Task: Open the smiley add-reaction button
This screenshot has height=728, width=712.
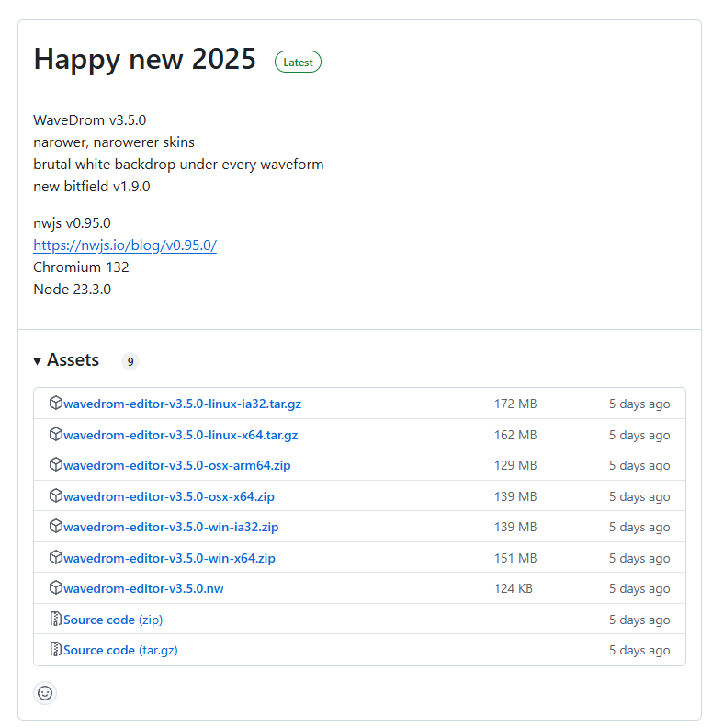Action: pos(45,693)
